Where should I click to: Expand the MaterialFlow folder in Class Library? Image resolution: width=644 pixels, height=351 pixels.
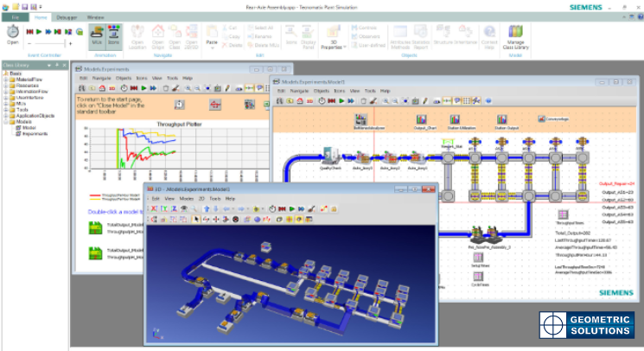click(x=6, y=80)
